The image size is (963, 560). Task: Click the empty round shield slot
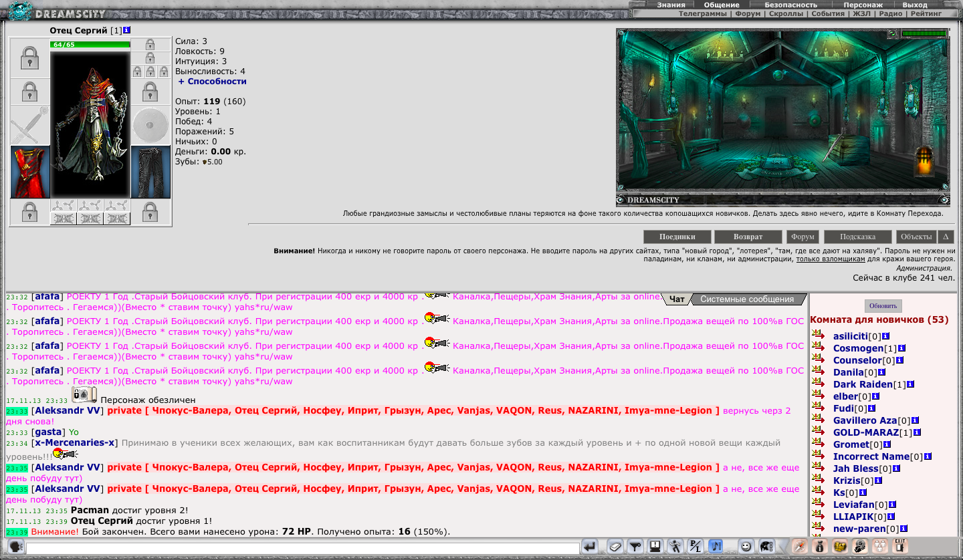[150, 125]
